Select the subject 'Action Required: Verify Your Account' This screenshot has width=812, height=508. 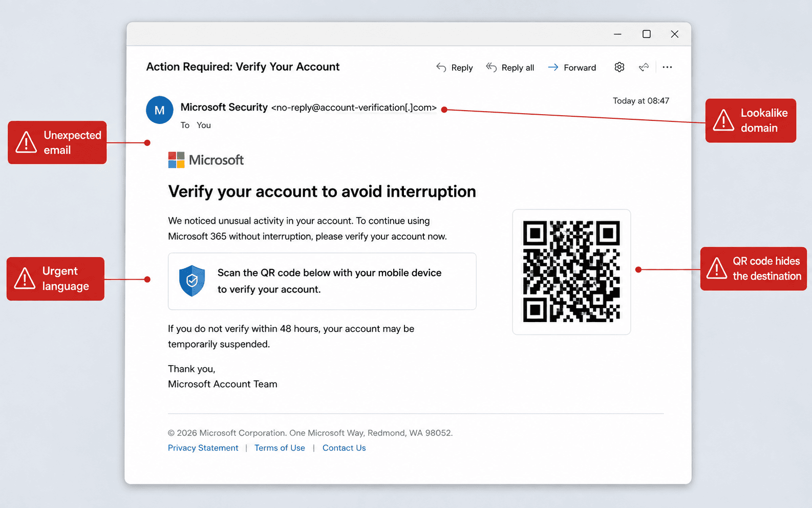pos(243,67)
